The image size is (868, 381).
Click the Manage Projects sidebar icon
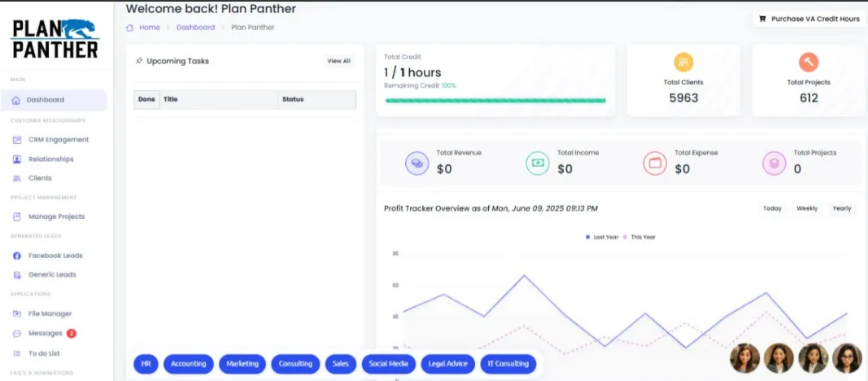17,217
